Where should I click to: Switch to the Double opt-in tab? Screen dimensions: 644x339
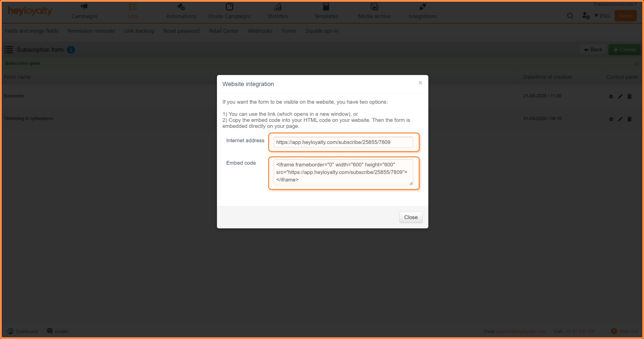point(321,31)
